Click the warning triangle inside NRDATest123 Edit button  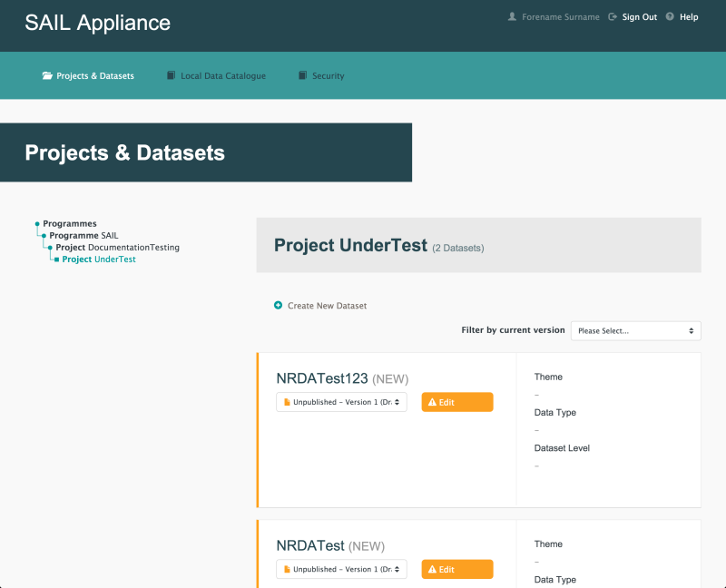[433, 401]
